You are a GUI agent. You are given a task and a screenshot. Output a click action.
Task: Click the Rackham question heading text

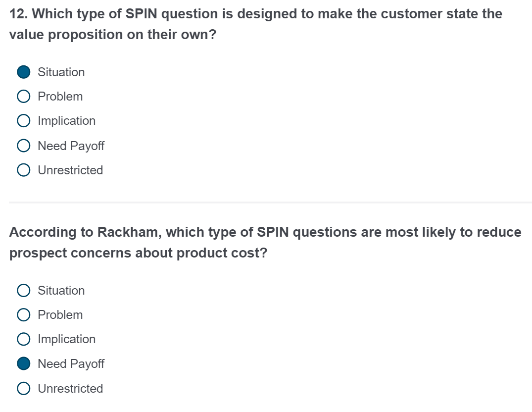265,242
